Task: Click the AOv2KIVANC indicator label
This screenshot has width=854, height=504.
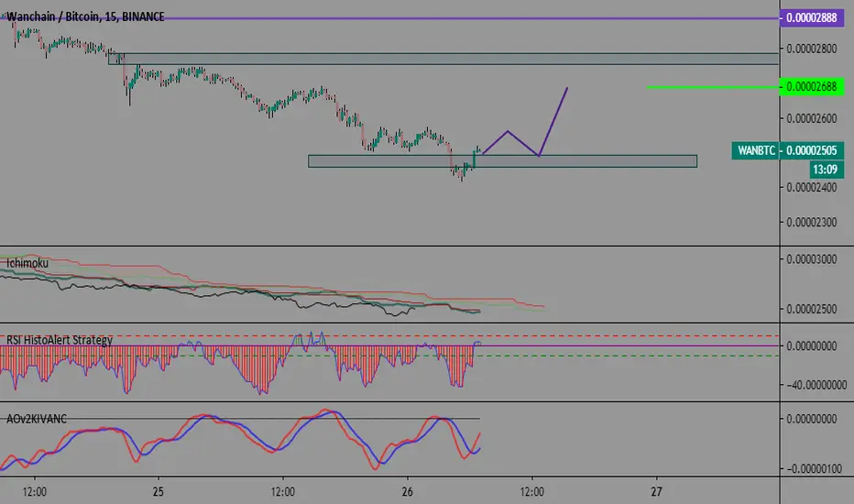Action: (x=37, y=419)
